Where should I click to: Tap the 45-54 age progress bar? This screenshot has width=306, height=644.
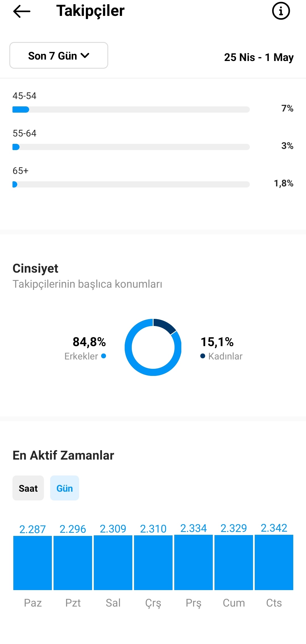pyautogui.click(x=131, y=110)
